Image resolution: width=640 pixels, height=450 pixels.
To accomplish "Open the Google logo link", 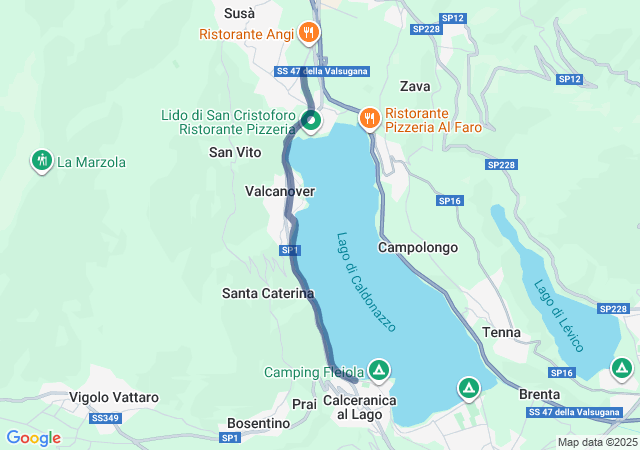I will [x=34, y=438].
